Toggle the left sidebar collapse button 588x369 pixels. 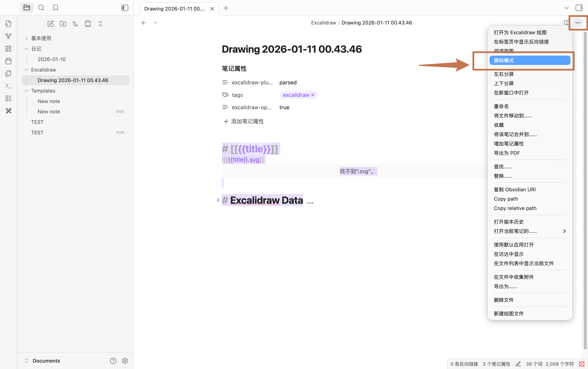pyautogui.click(x=125, y=8)
